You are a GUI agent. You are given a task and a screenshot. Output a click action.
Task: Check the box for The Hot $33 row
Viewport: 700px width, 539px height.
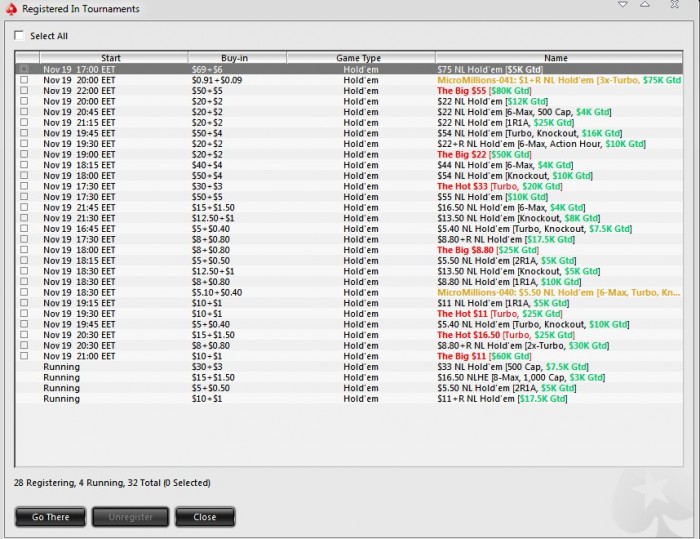point(24,186)
